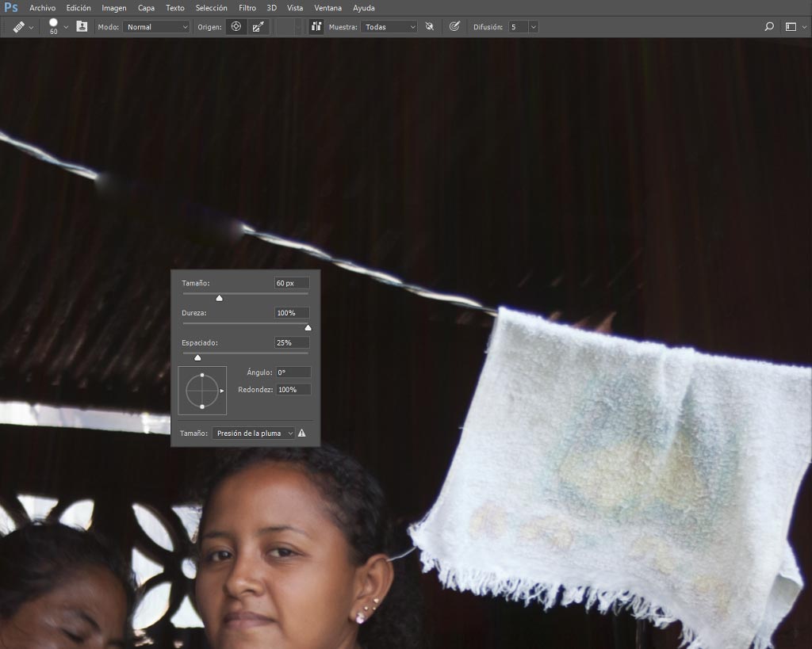812x649 pixels.
Task: Open the Imagen menu
Action: point(114,8)
